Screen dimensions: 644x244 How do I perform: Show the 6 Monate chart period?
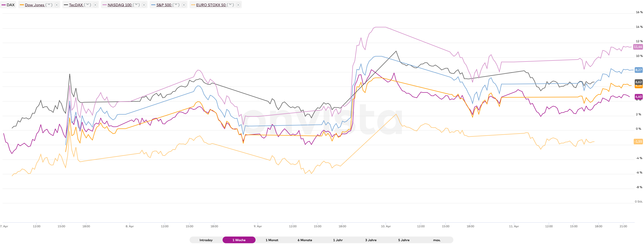point(305,240)
